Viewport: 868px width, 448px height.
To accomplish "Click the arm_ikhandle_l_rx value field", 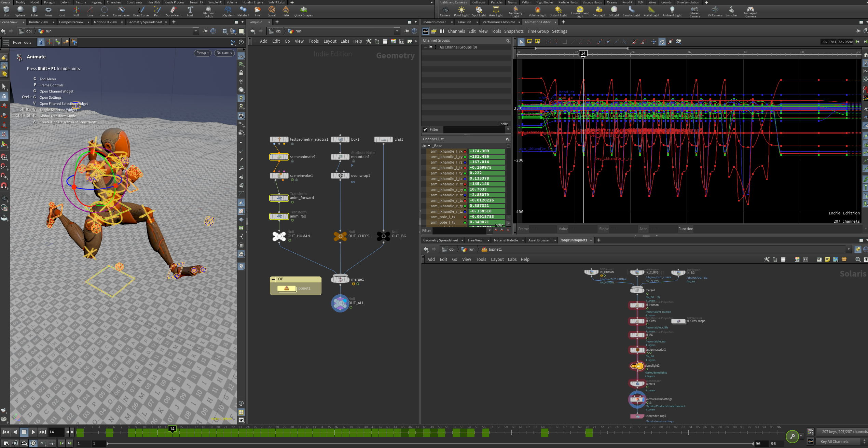I will 486,151.
